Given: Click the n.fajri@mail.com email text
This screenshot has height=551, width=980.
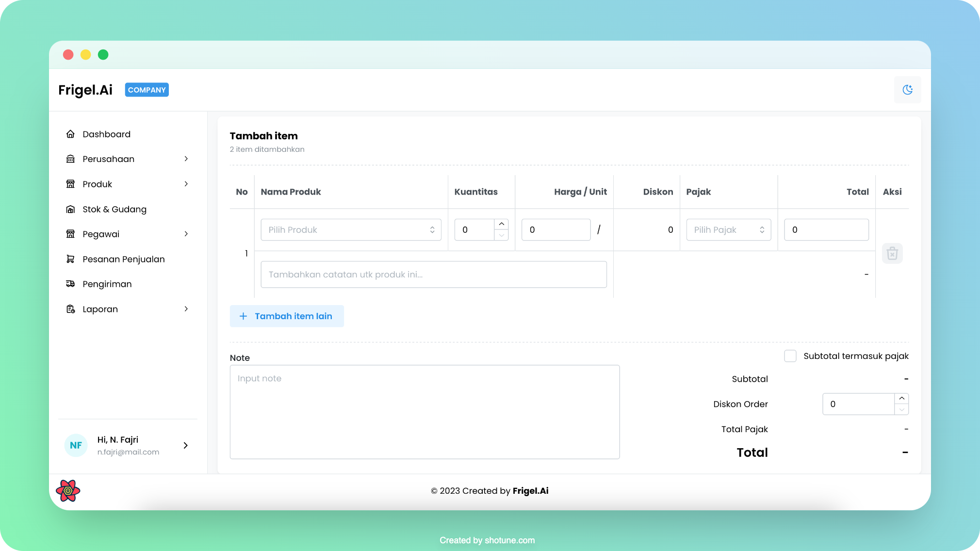Looking at the screenshot, I should coord(128,452).
